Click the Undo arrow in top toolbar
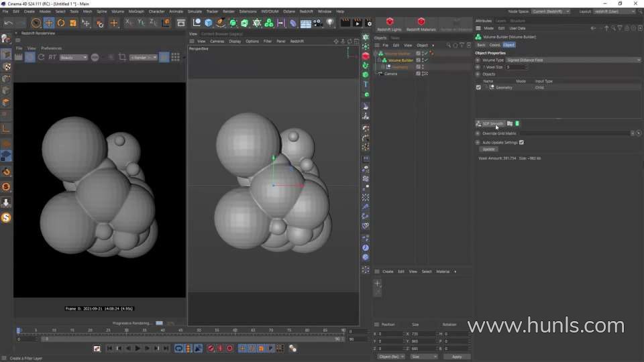The image size is (644, 362). point(8,23)
